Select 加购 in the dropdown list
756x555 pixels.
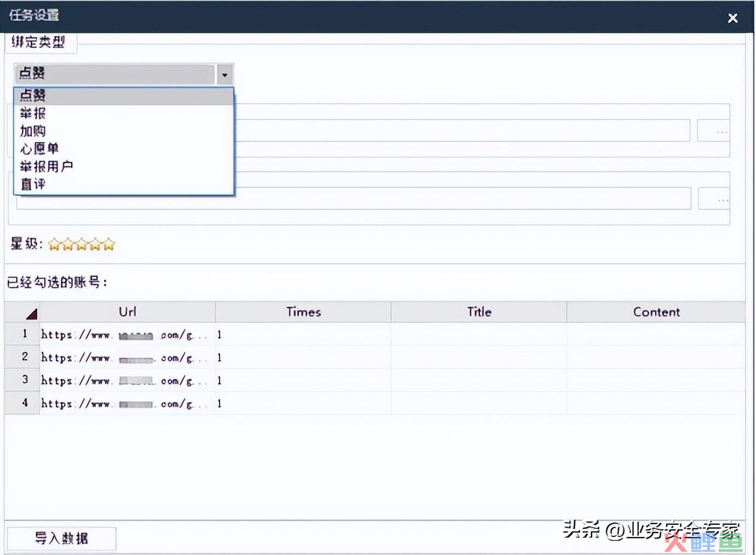[x=124, y=131]
